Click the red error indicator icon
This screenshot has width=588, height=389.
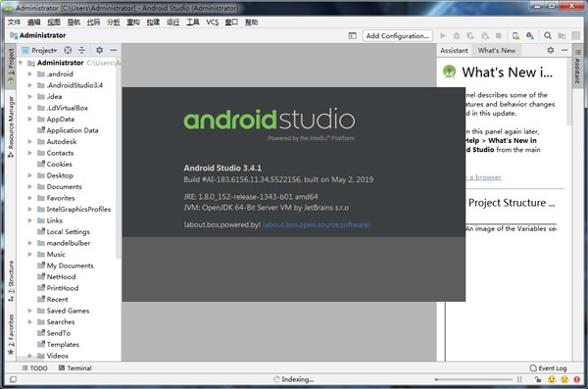[577, 379]
